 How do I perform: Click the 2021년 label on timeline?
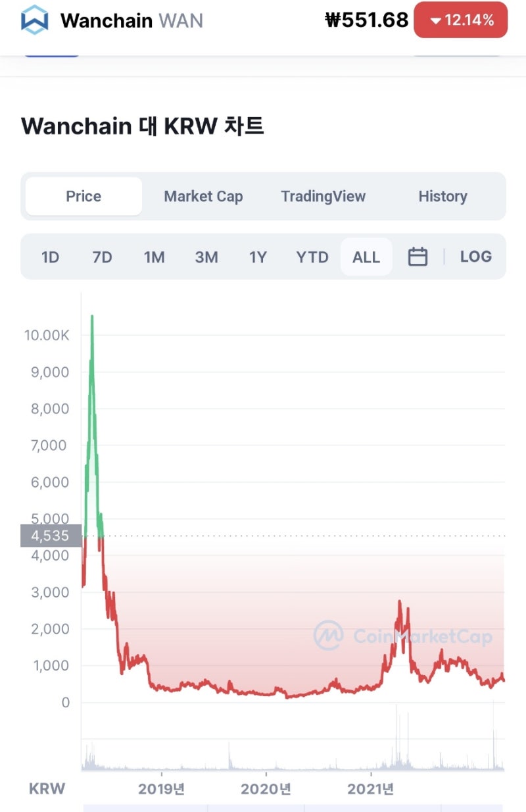tap(371, 789)
